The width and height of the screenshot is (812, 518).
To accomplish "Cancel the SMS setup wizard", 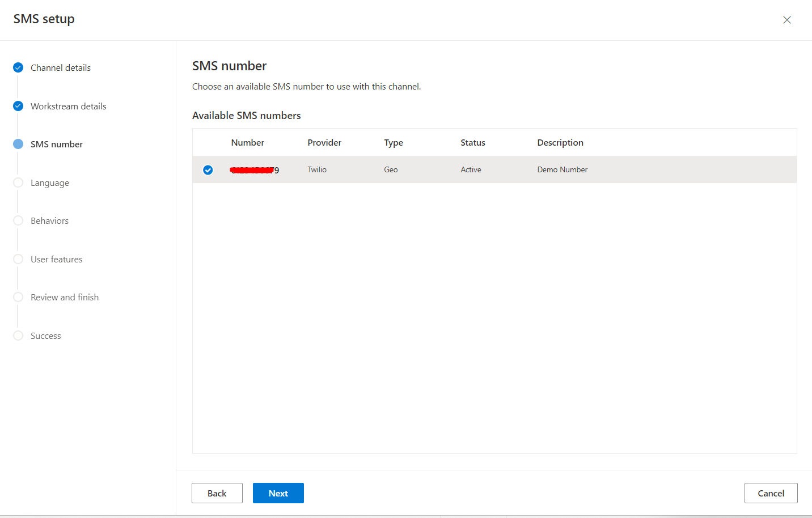I will pyautogui.click(x=771, y=492).
